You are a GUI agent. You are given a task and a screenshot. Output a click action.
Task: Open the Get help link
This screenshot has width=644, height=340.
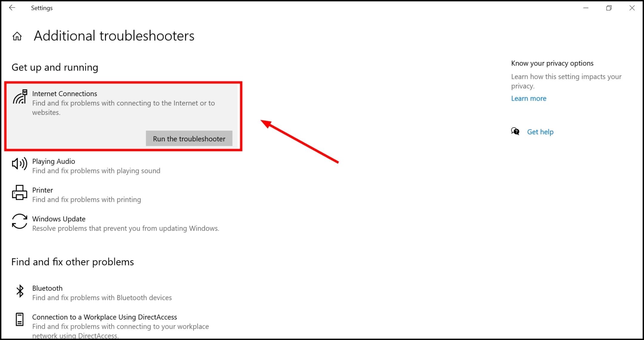[540, 132]
